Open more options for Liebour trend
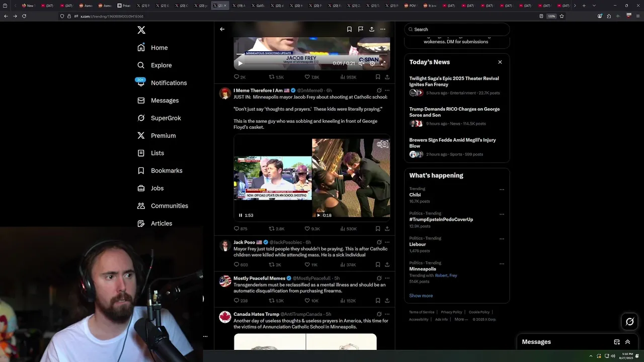 tap(502, 239)
